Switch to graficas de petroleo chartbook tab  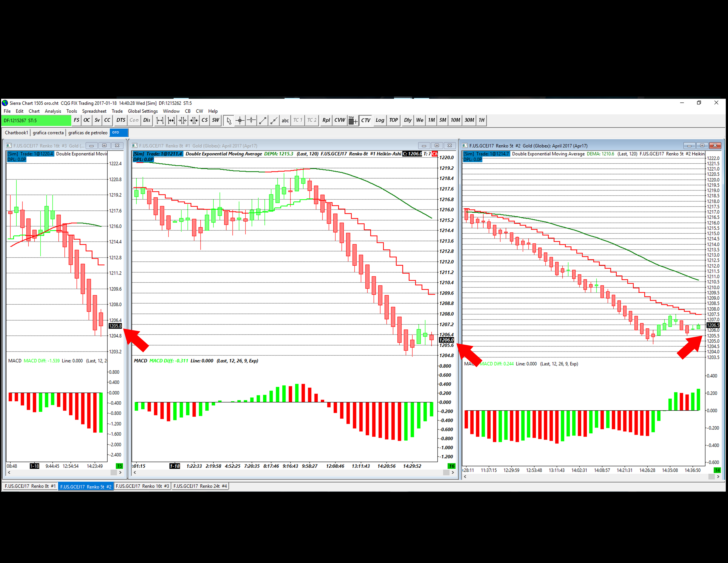[88, 133]
